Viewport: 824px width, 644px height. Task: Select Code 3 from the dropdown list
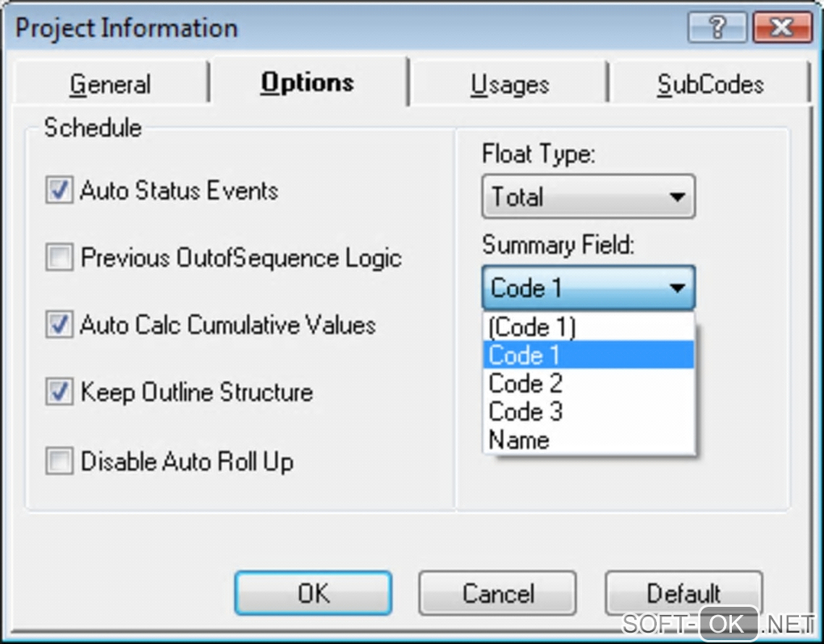[x=588, y=411]
